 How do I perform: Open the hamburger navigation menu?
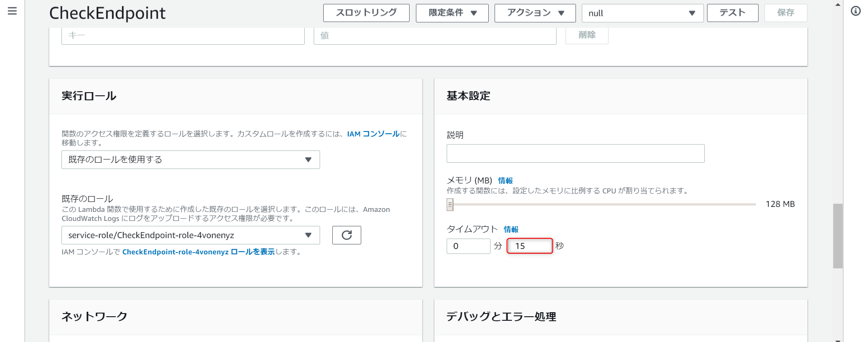pyautogui.click(x=12, y=11)
